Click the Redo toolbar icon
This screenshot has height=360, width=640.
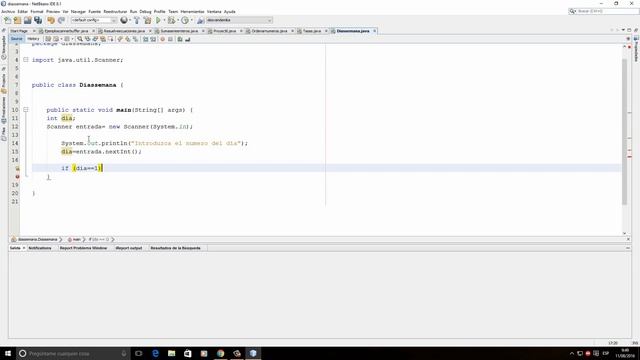click(x=61, y=20)
